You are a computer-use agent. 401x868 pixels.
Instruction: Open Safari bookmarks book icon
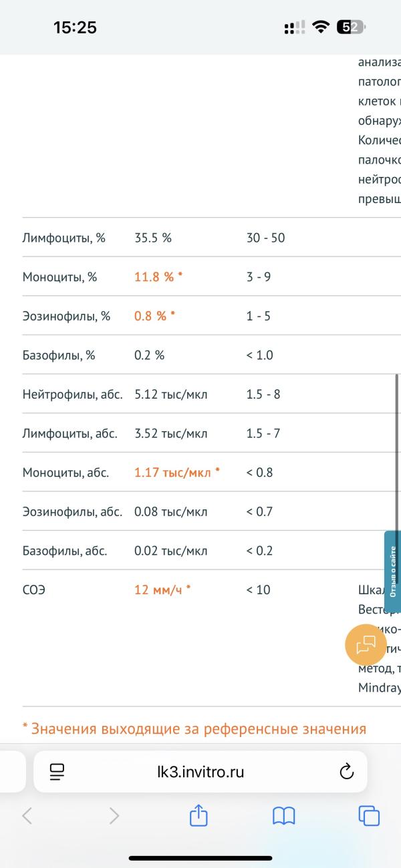click(284, 815)
